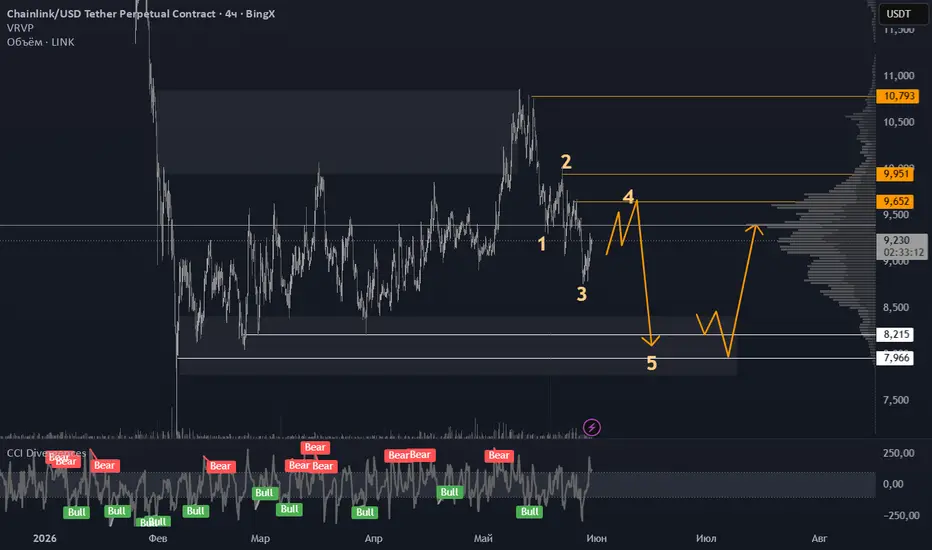Click the purple lightning bolt icon
The image size is (932, 550).
(x=591, y=427)
